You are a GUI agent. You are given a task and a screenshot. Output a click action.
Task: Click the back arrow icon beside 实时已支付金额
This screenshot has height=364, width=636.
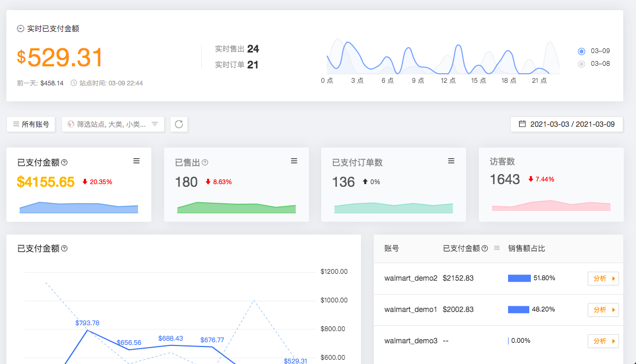pos(21,29)
